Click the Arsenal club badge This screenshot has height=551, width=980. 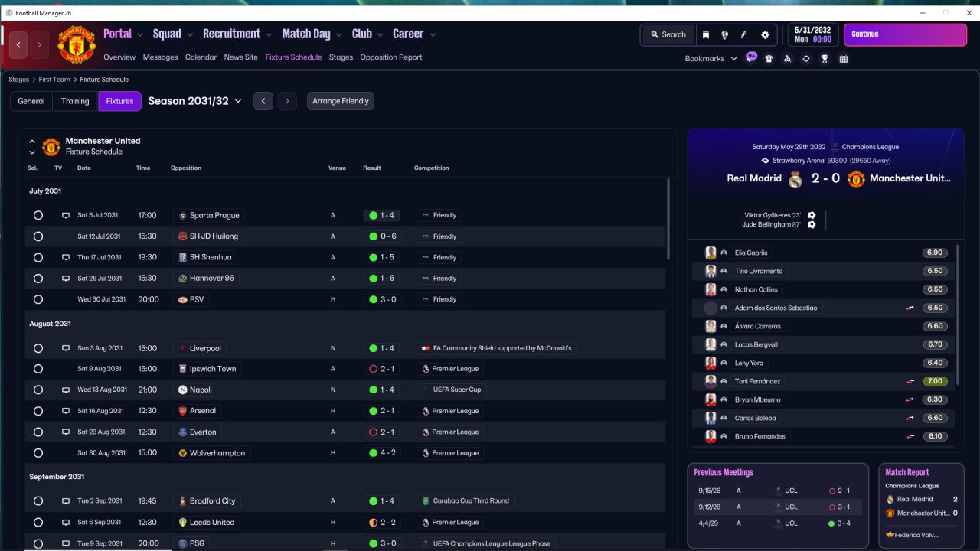182,411
